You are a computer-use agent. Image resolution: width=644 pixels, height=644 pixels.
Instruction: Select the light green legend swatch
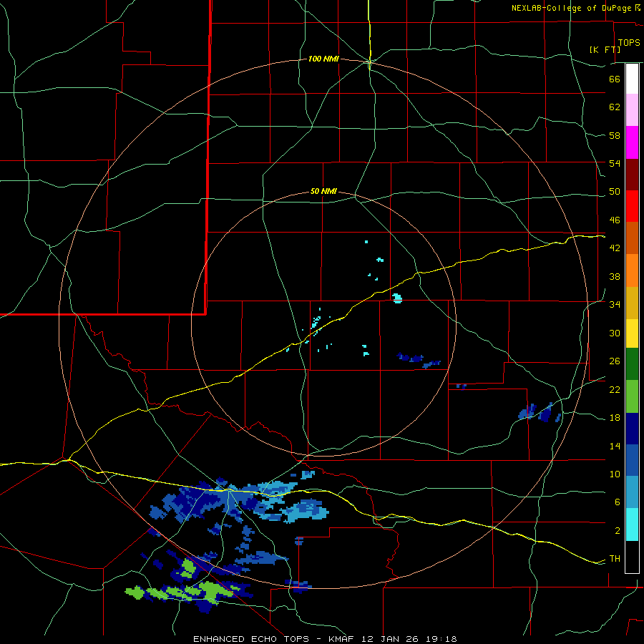tap(632, 396)
